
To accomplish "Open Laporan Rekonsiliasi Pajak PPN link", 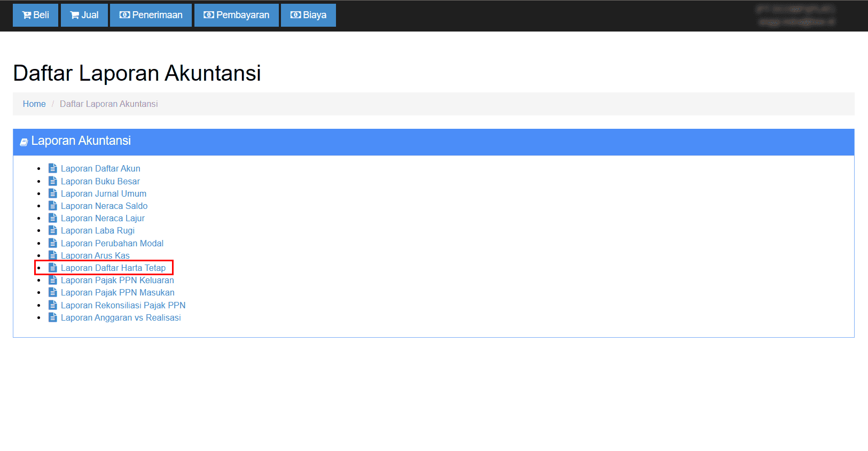I will point(123,305).
